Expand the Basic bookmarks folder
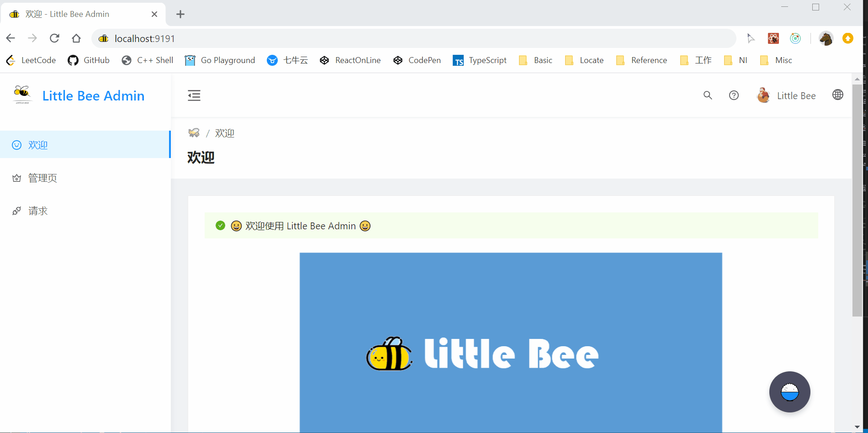868x433 pixels. 535,60
